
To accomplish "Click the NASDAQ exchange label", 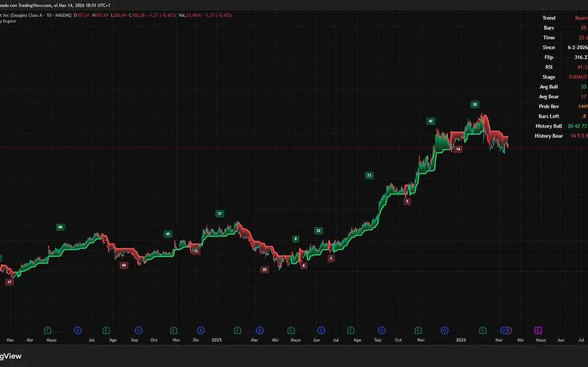I will click(x=63, y=15).
